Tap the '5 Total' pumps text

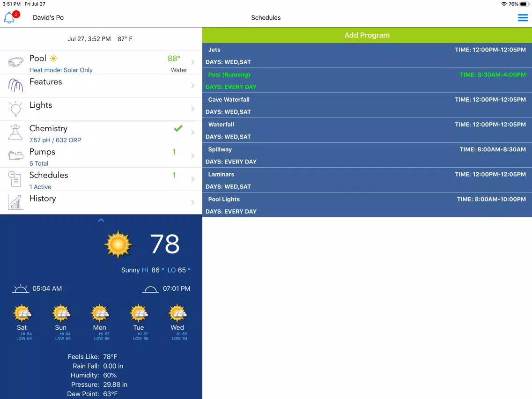[x=39, y=163]
